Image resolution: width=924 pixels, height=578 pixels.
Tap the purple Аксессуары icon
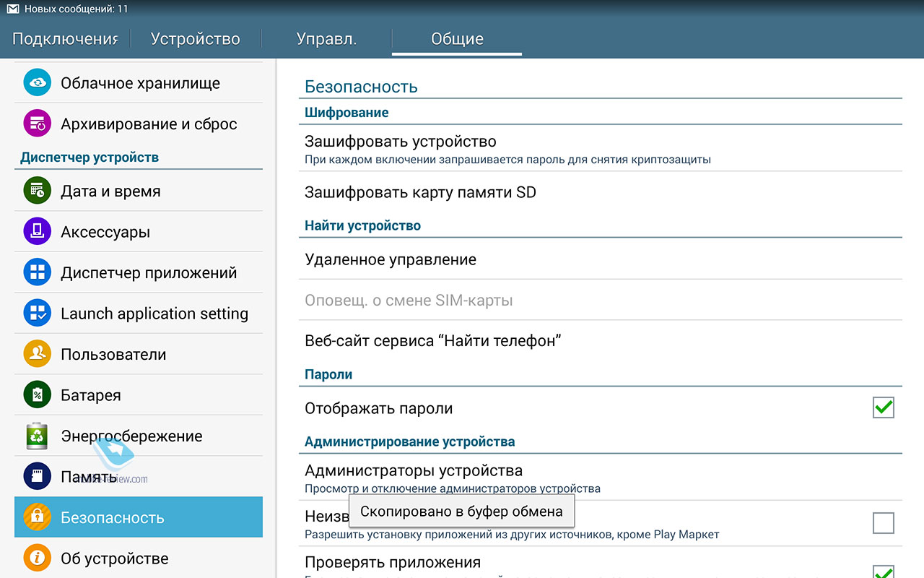click(37, 232)
